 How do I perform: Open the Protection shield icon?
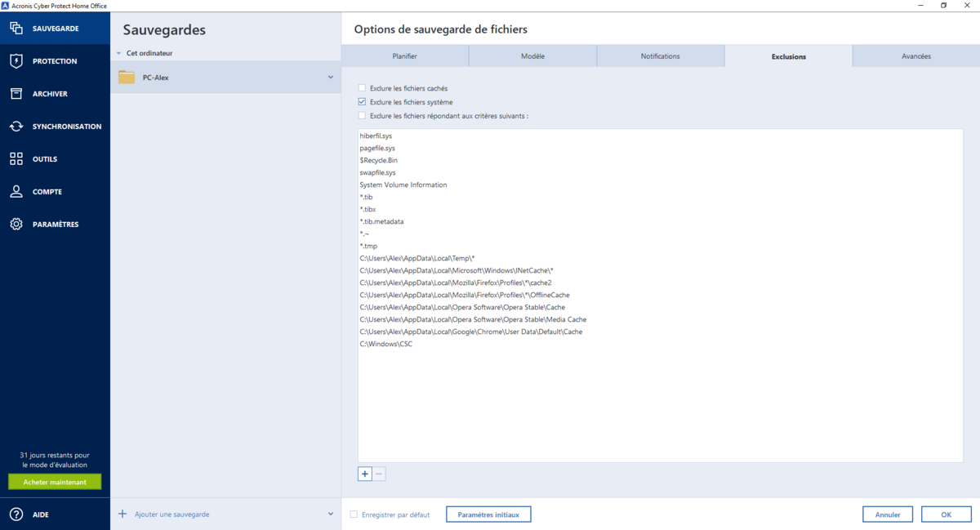click(x=16, y=61)
